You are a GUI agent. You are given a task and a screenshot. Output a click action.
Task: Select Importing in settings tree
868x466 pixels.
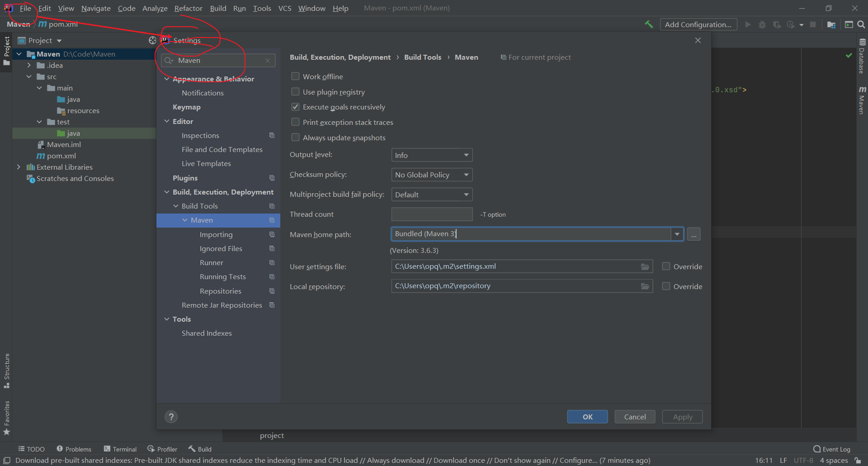pos(216,234)
